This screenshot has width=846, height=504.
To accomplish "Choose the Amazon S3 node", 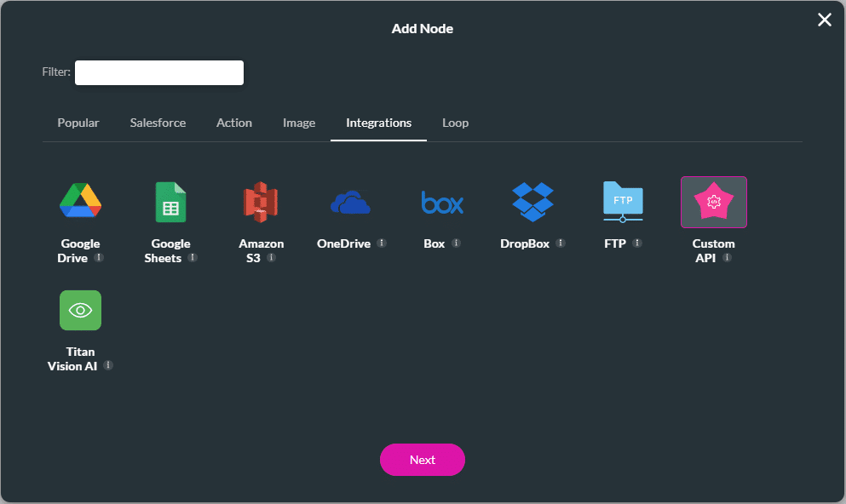I will tap(261, 202).
